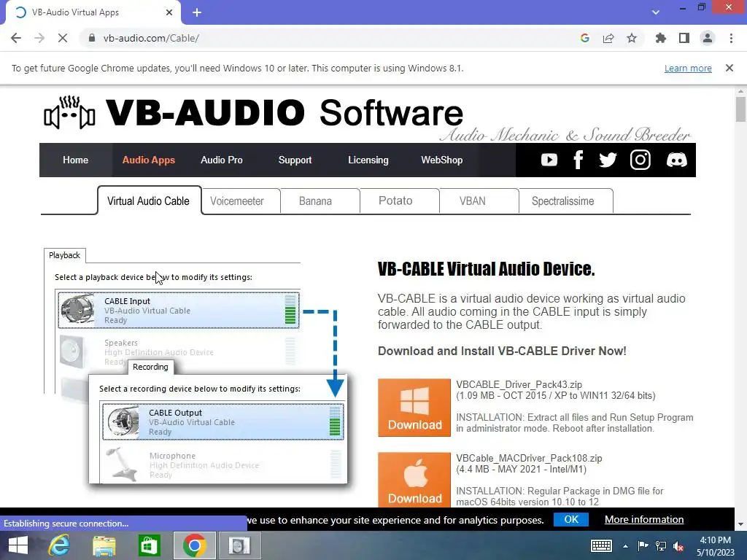
Task: Click the CABLE Output device image
Action: pos(123,421)
